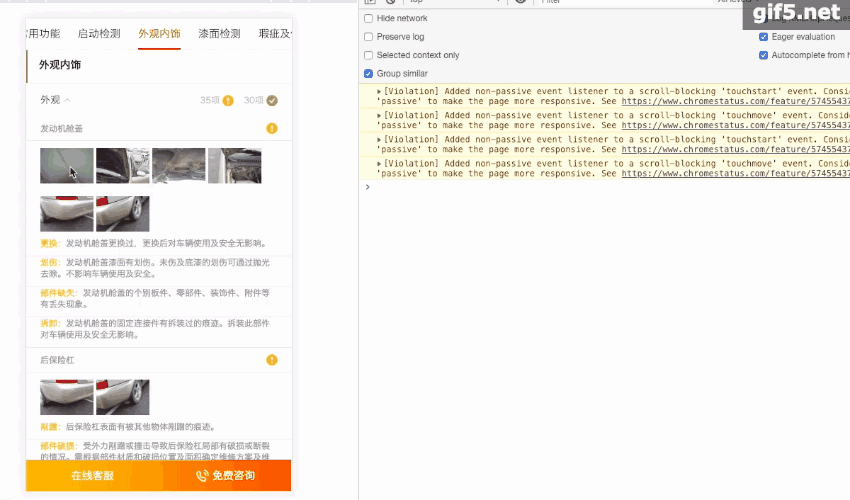Click warning icon in 后保险杠 row
The height and width of the screenshot is (500, 850).
[x=272, y=360]
